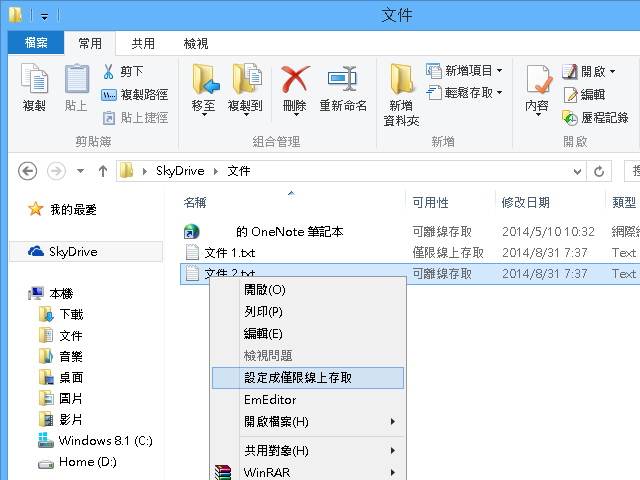This screenshot has width=640, height=480.
Task: Click Paste Shortcut (貼上捷徑)
Action: (x=135, y=118)
